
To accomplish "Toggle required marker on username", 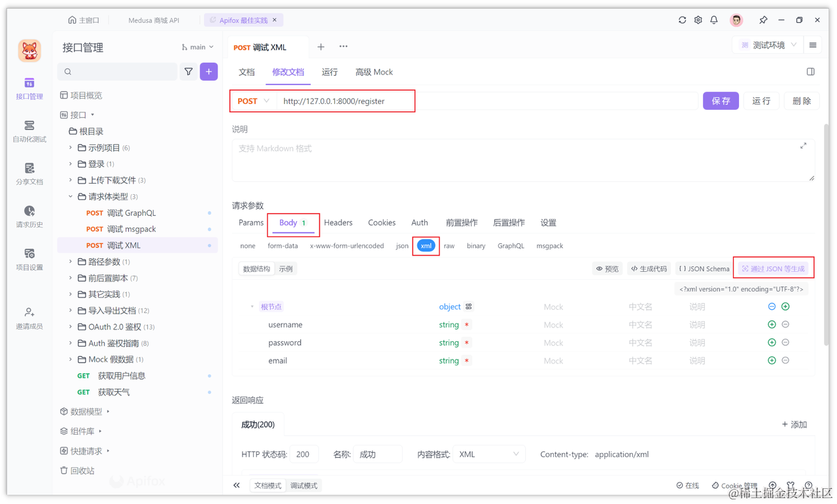I will pyautogui.click(x=467, y=325).
